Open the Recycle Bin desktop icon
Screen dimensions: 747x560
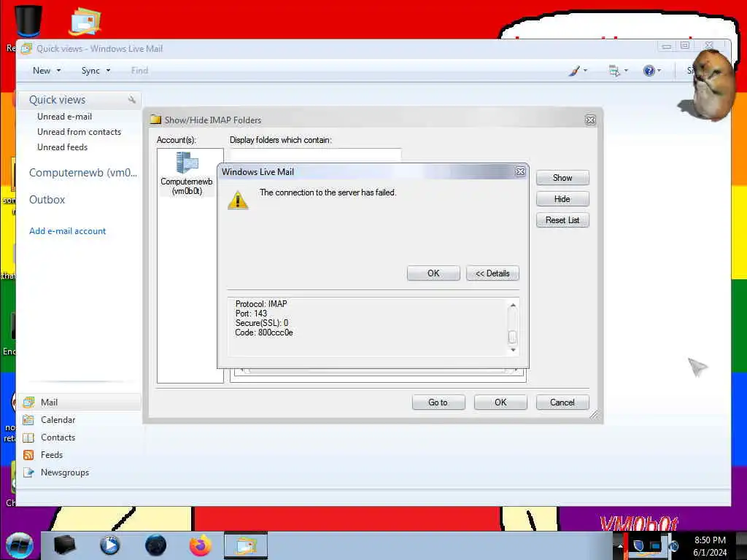click(28, 21)
